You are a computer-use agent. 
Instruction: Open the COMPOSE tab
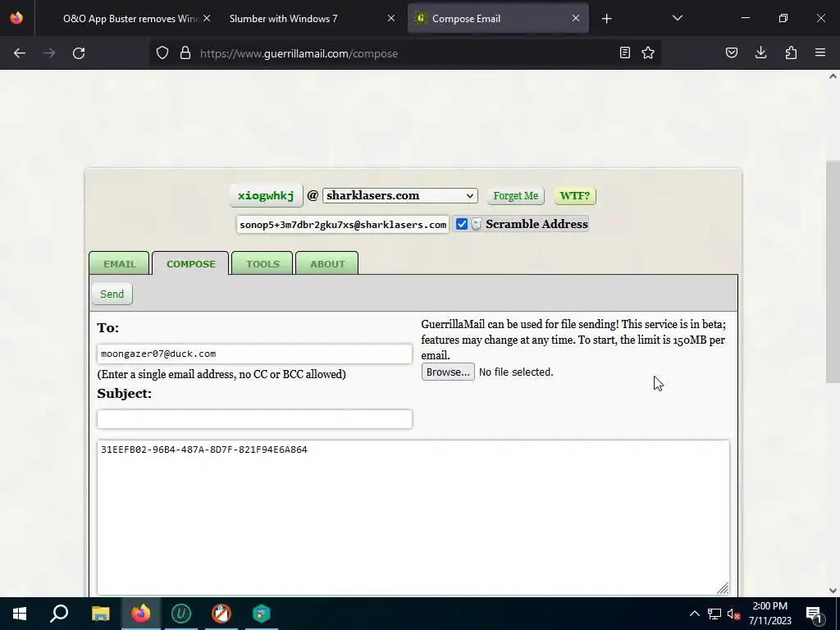tap(190, 263)
